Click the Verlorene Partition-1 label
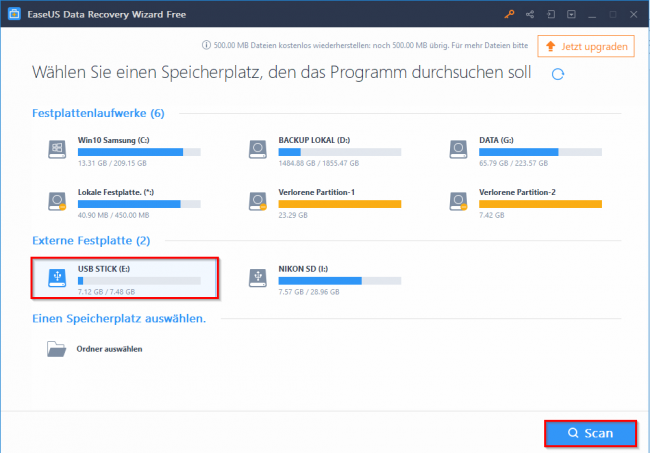Image resolution: width=650 pixels, height=453 pixels. click(x=317, y=192)
